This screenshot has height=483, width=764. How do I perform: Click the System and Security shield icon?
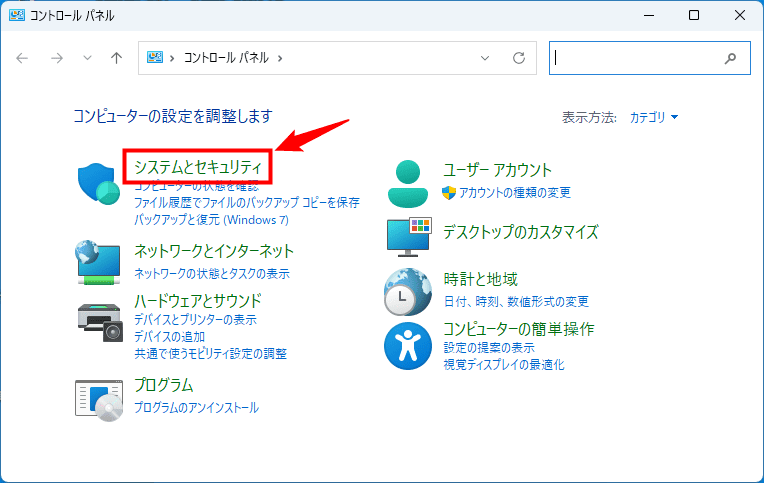tap(99, 184)
